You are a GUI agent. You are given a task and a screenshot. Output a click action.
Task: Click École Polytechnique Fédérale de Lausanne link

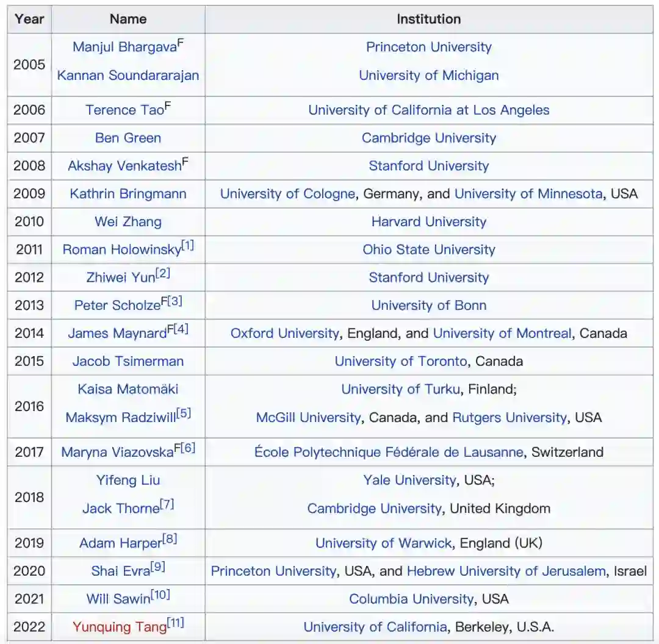click(x=389, y=453)
